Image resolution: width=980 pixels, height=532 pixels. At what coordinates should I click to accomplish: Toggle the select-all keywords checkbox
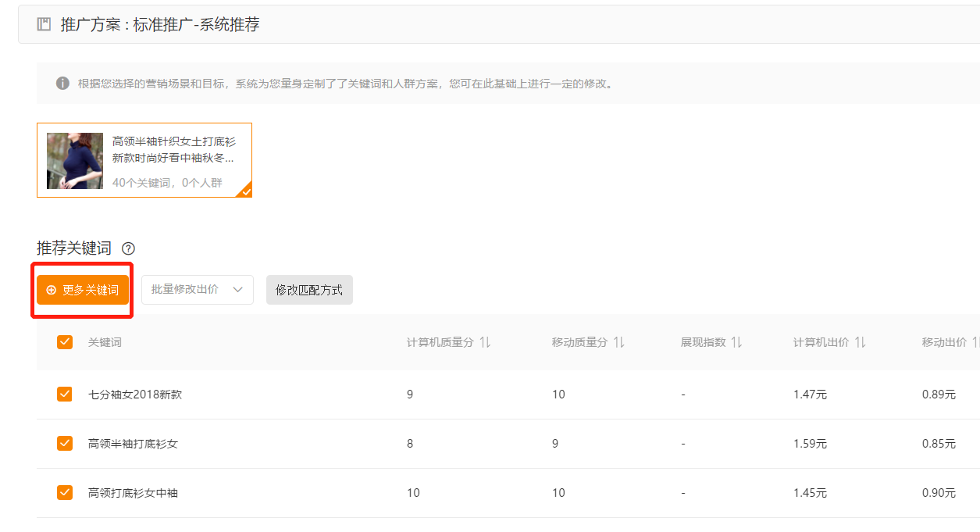pos(65,342)
